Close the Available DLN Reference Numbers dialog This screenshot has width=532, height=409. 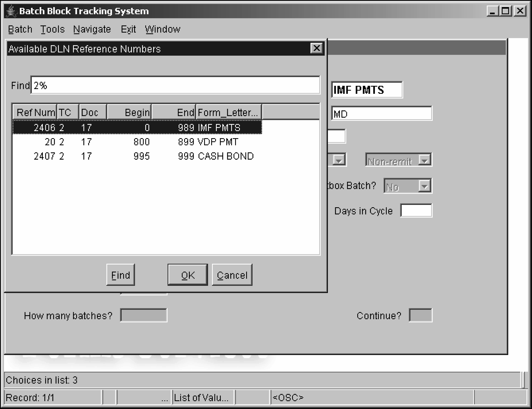[x=316, y=48]
